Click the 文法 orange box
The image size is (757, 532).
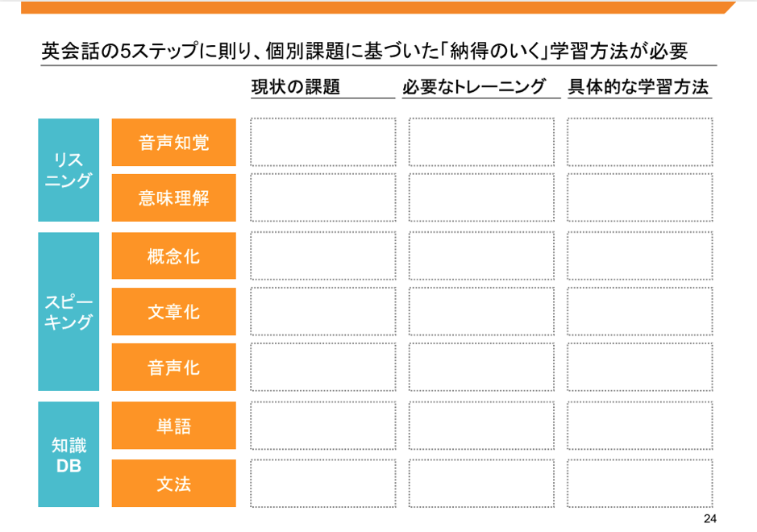tap(174, 484)
